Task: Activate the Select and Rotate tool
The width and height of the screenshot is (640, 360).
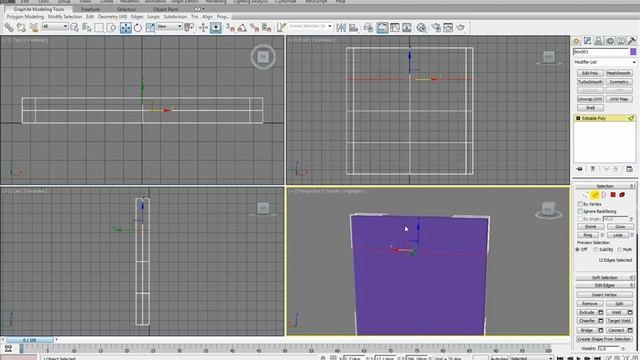Action: [138, 27]
